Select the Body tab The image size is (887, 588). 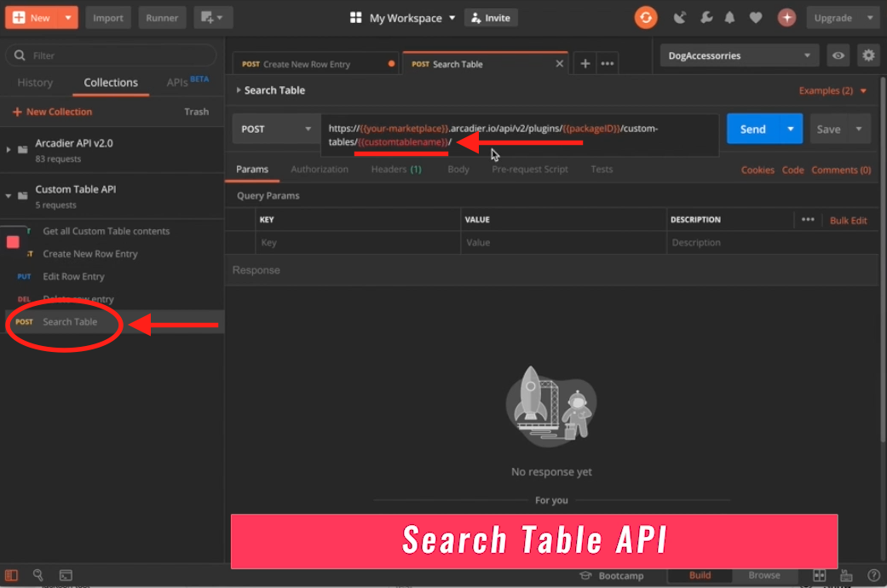point(458,170)
